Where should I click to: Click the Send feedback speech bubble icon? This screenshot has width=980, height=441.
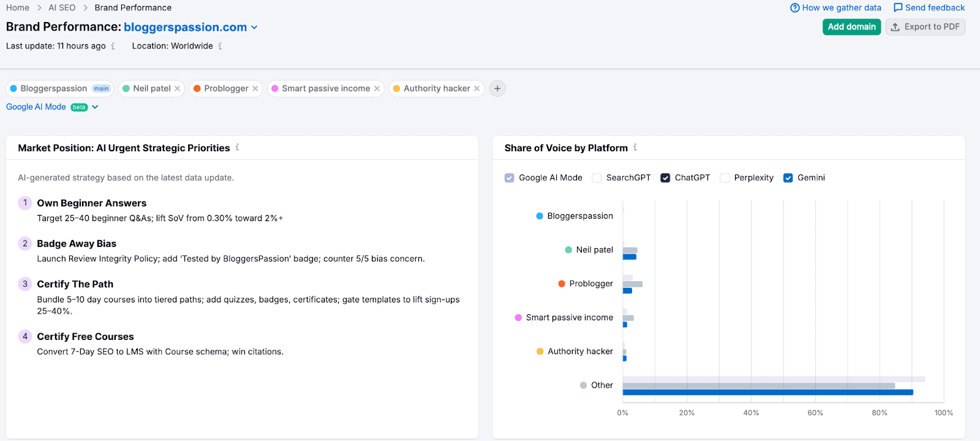898,8
